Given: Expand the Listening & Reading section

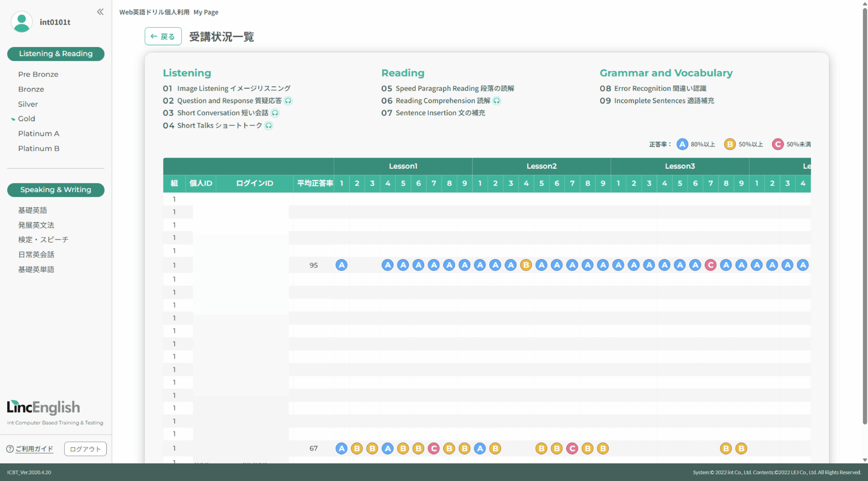Looking at the screenshot, I should pos(56,54).
